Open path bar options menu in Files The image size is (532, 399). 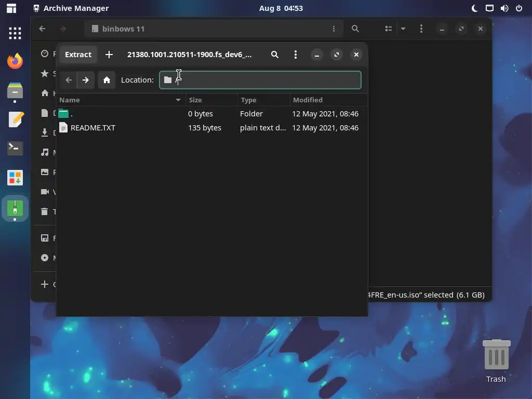click(334, 29)
